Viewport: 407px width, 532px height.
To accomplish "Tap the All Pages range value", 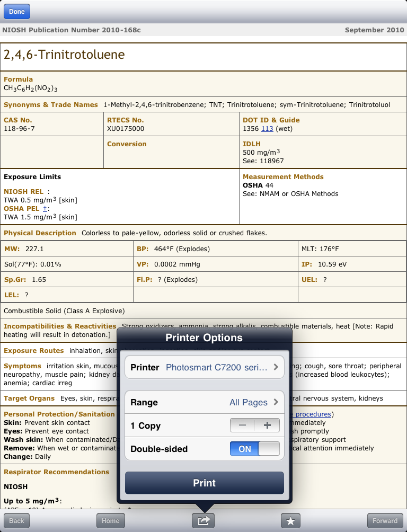I will point(248,402).
